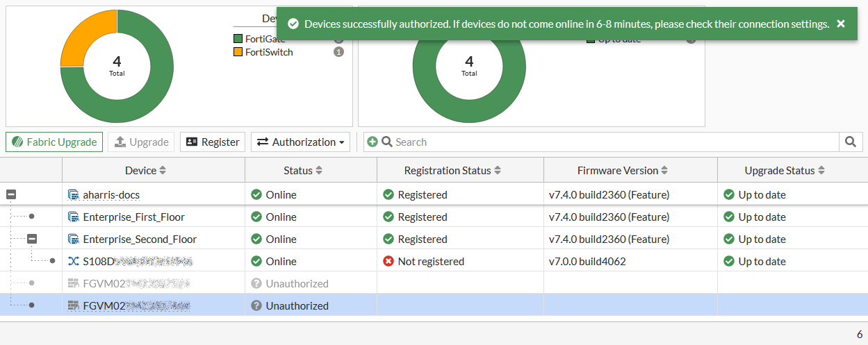Sort by Registration Status column
The height and width of the screenshot is (345, 868).
click(453, 170)
